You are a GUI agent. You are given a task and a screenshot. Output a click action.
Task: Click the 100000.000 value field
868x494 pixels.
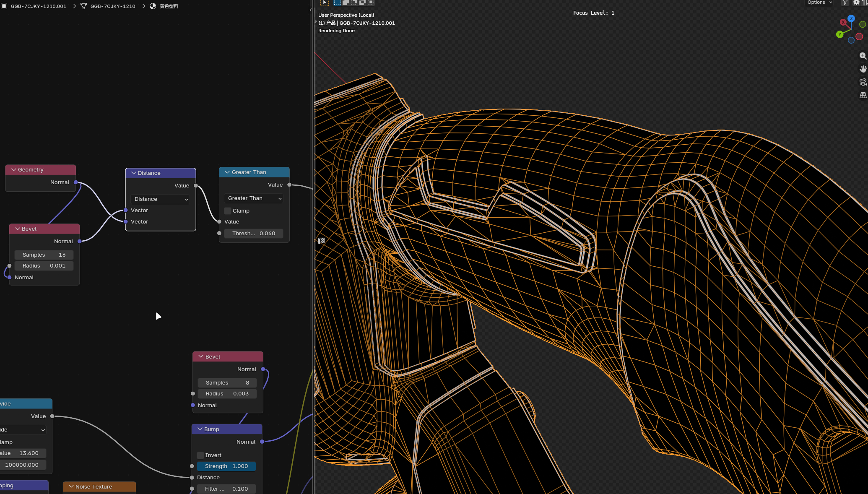23,465
